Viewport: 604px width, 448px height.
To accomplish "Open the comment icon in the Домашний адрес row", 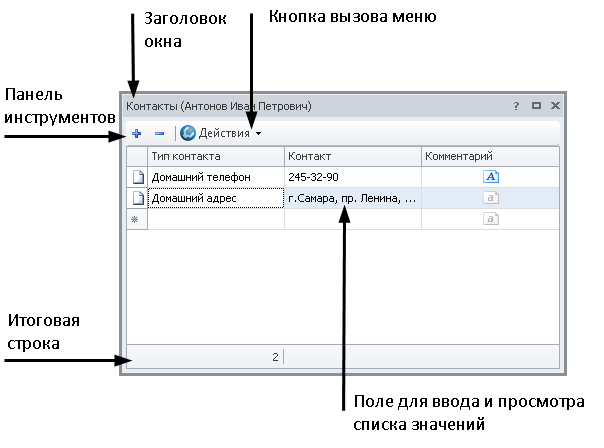I will coord(491,198).
